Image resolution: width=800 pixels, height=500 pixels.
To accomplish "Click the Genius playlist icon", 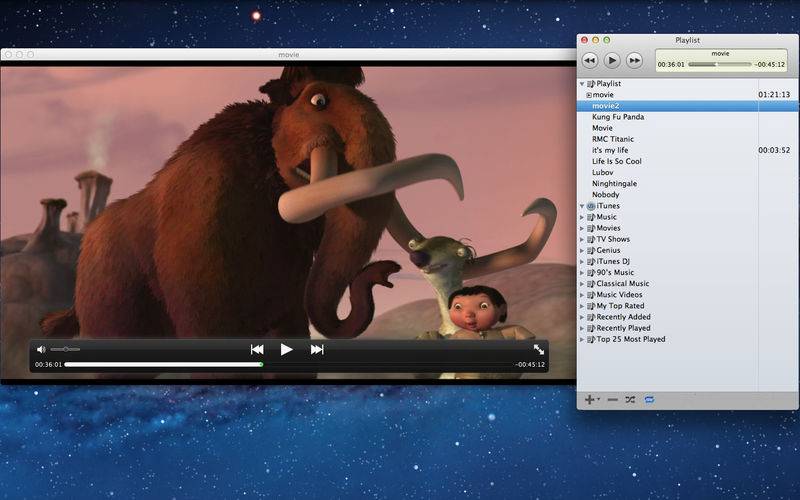I will (591, 251).
